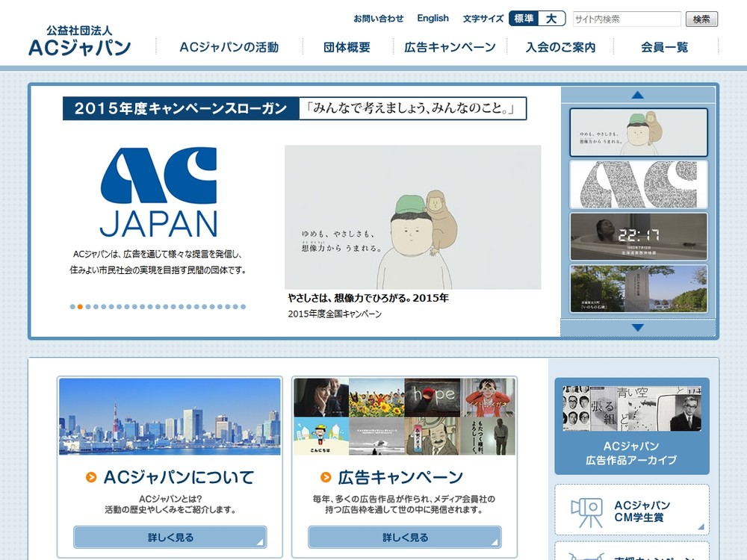Click 詳しく見る under ACジャパンについて
747x560 pixels.
(x=170, y=537)
